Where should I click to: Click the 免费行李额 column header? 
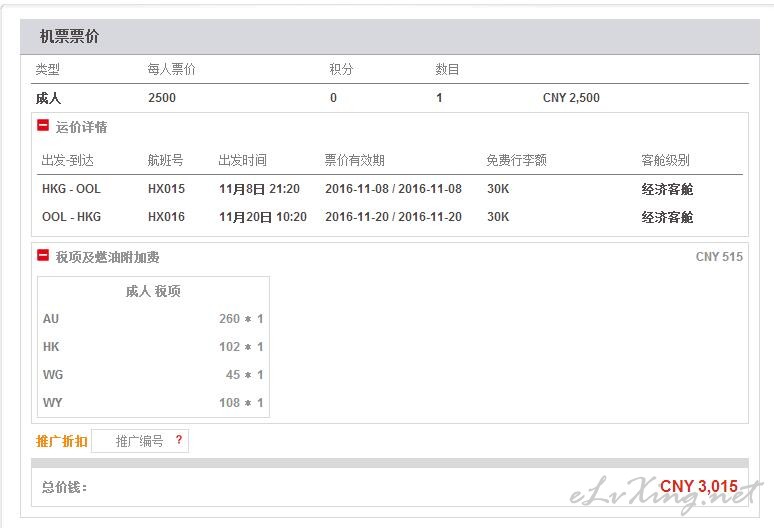click(x=516, y=160)
